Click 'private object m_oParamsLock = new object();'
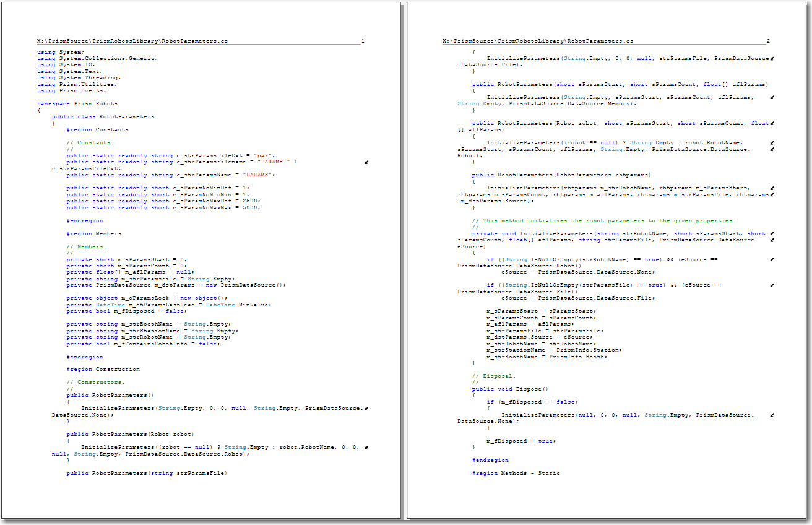 pos(147,298)
